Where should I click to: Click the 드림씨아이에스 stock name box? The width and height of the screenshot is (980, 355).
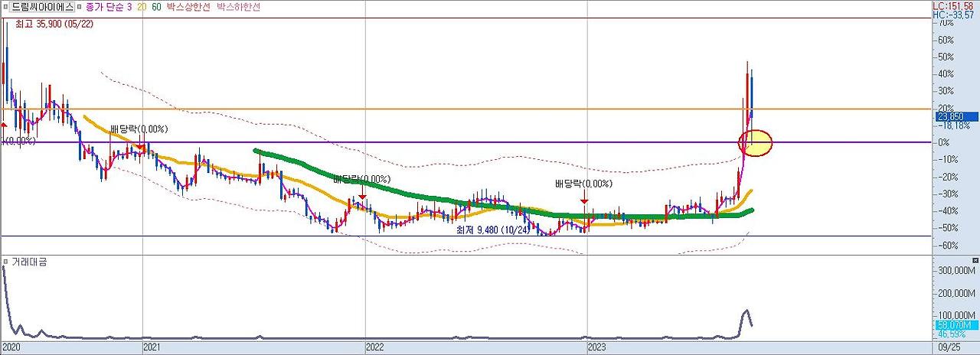pos(43,5)
